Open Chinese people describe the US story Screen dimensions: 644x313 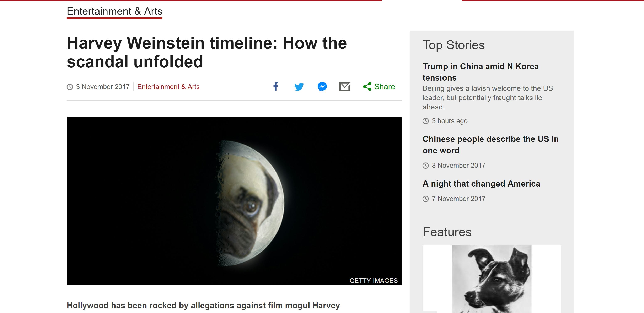(490, 145)
